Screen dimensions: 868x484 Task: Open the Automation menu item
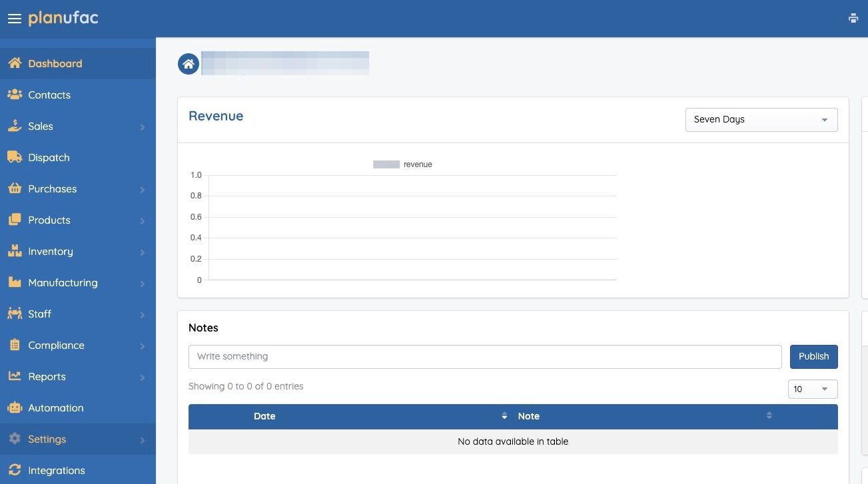click(x=78, y=407)
